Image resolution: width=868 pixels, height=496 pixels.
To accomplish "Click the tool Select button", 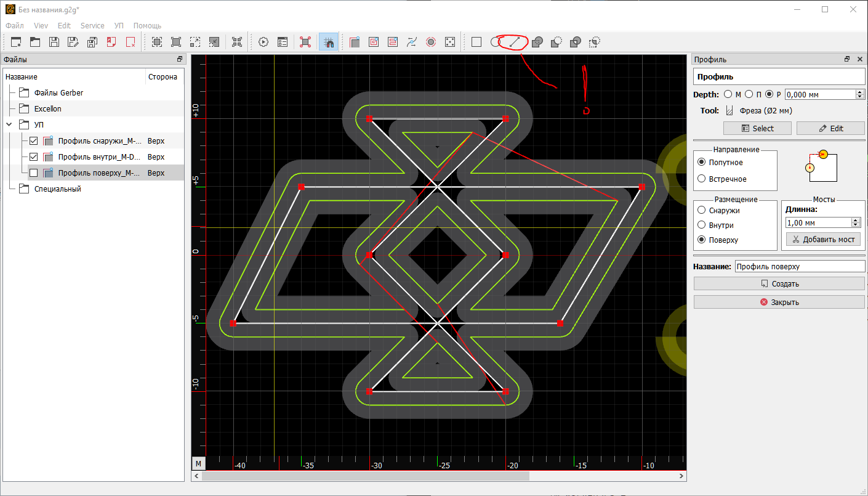I will 757,128.
